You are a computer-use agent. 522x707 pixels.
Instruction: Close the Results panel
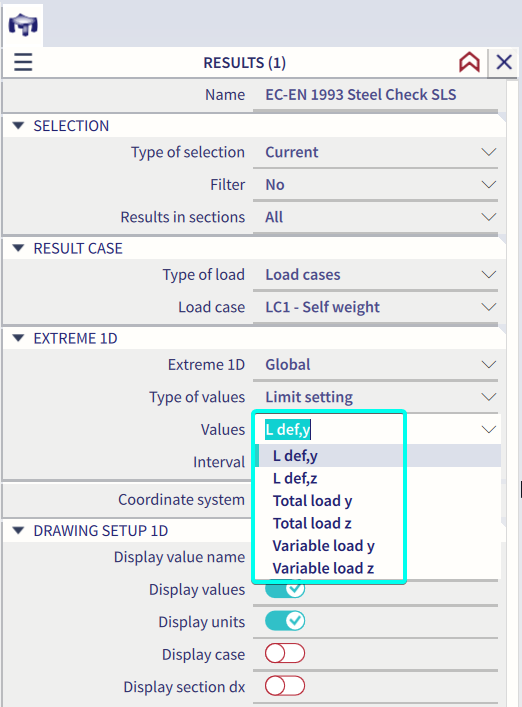504,62
